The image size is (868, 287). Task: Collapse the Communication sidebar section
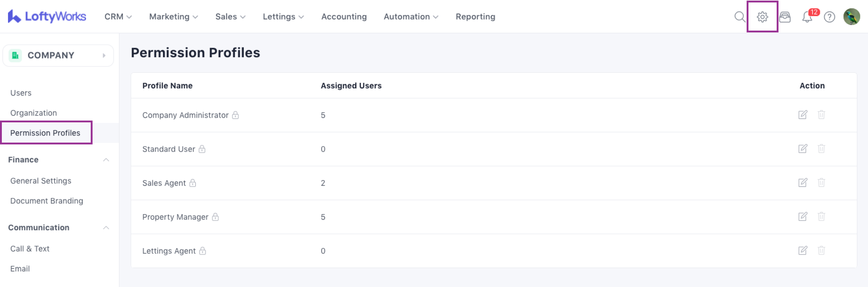pos(106,228)
